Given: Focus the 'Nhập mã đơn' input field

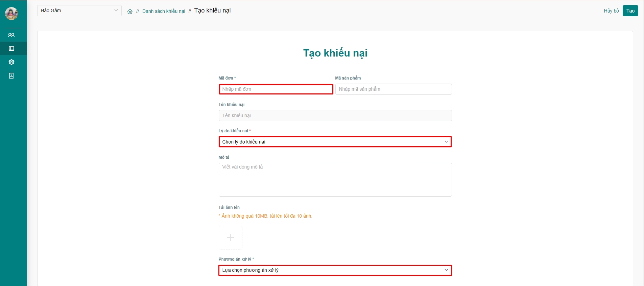Looking at the screenshot, I should click(x=276, y=89).
